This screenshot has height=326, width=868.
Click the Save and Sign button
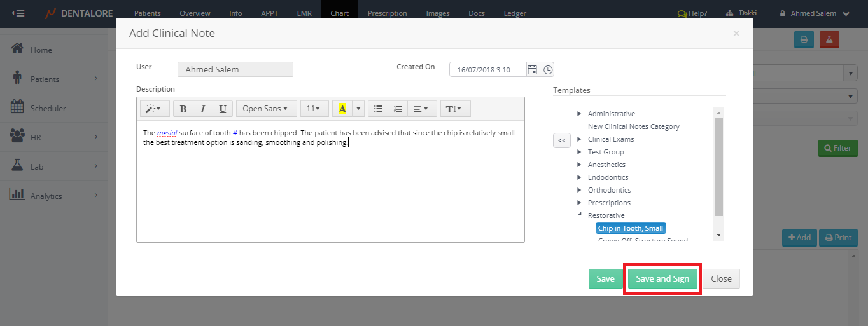point(662,278)
